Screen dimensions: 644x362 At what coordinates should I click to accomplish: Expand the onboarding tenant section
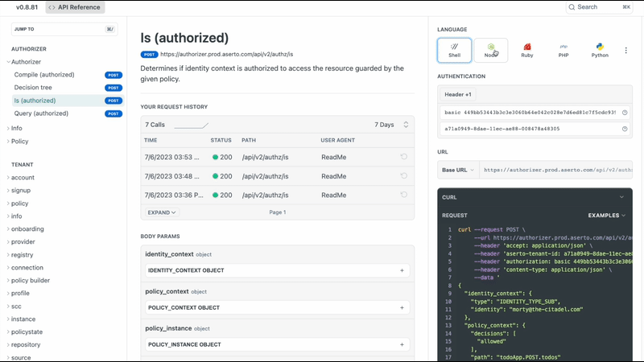click(8, 228)
